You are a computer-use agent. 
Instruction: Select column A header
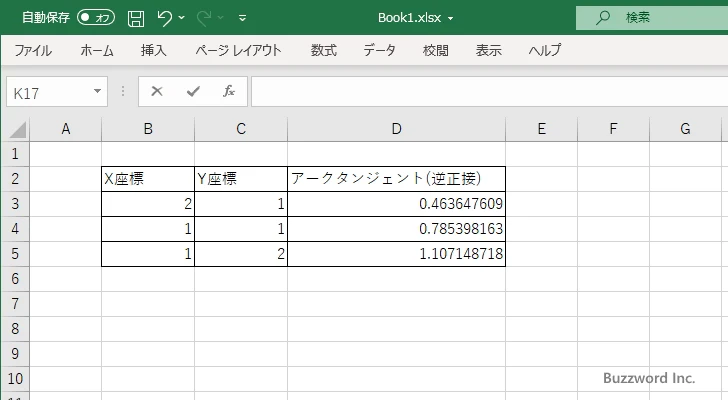(x=65, y=129)
